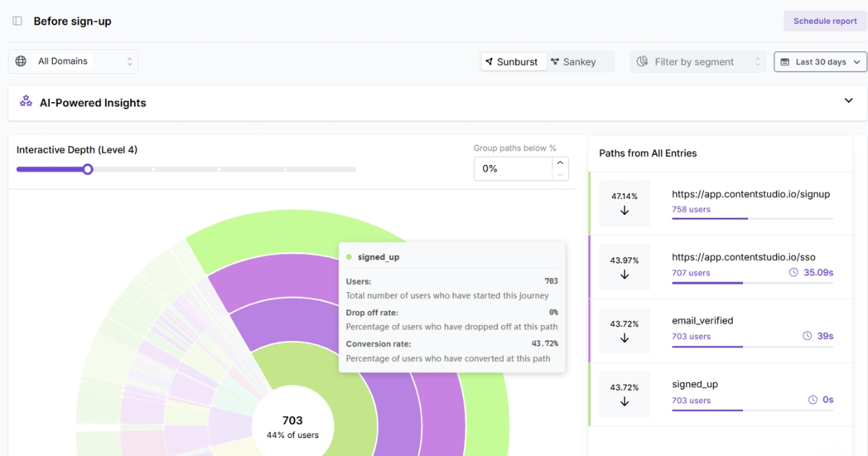The height and width of the screenshot is (456, 868).
Task: Click the 758 users link
Action: pos(691,209)
